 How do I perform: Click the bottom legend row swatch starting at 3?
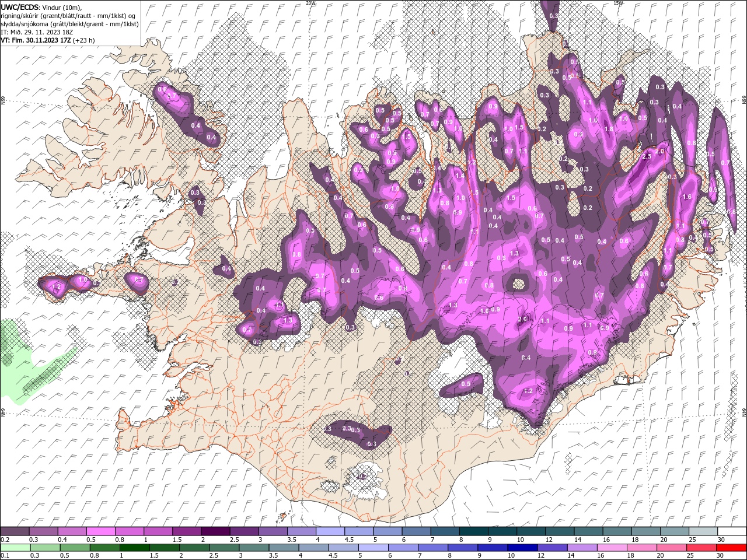[254, 547]
